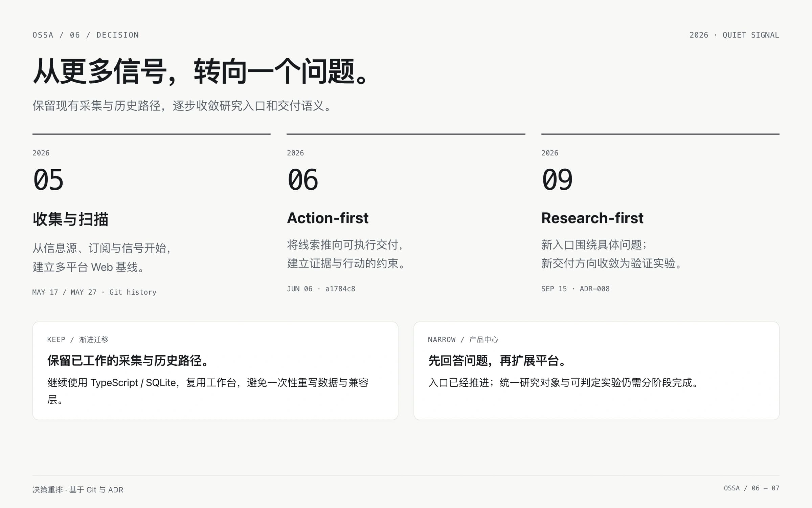812x508 pixels.
Task: Click the '2026' year label above '05'
Action: [41, 153]
